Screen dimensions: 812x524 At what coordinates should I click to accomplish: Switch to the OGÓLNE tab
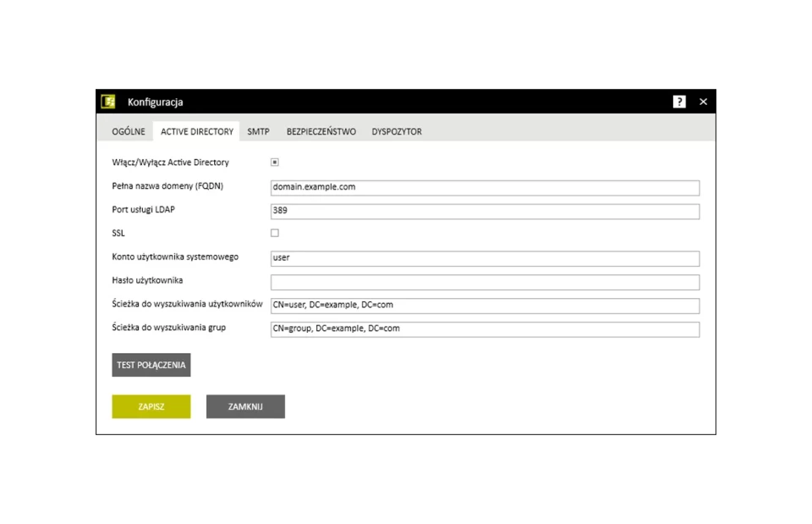click(129, 132)
